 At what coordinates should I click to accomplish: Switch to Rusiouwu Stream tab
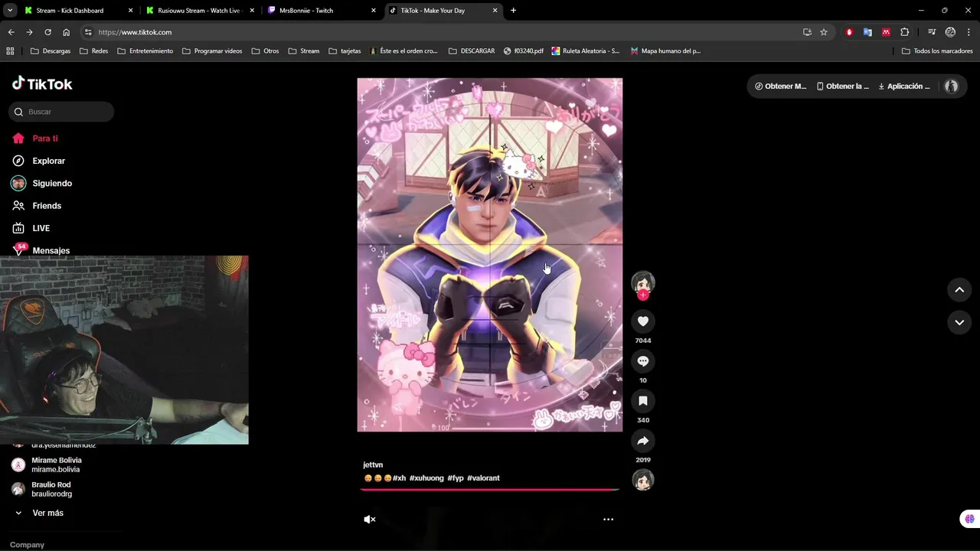(x=198, y=11)
